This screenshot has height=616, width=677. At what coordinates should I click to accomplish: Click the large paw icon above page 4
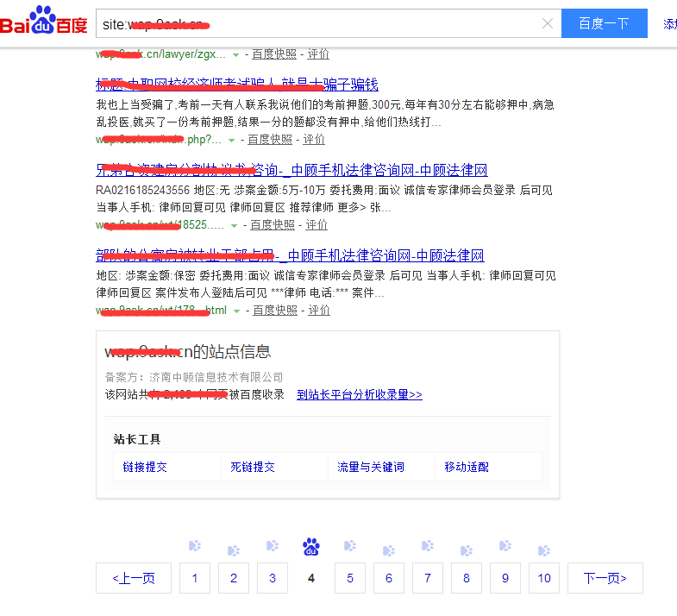pos(311,546)
